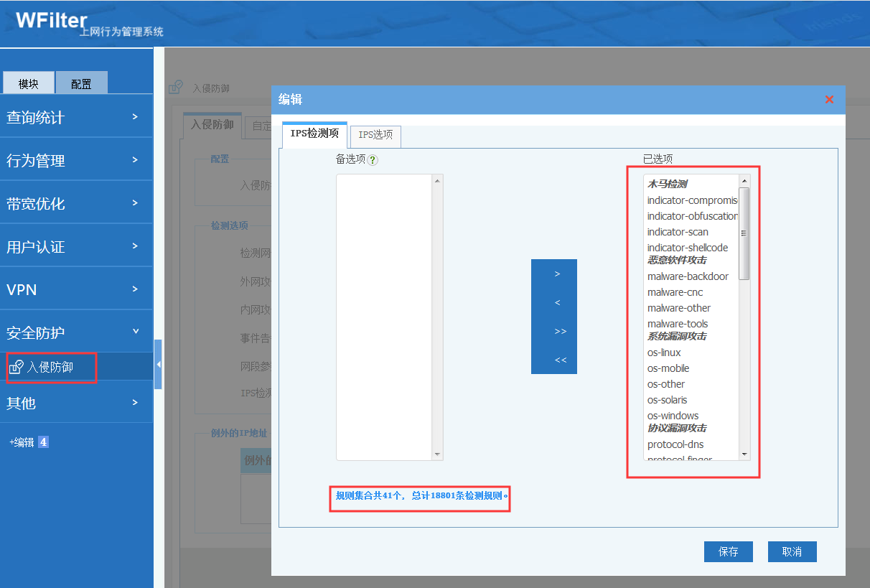Click the move-left single arrow button
The image size is (870, 588).
[x=557, y=303]
